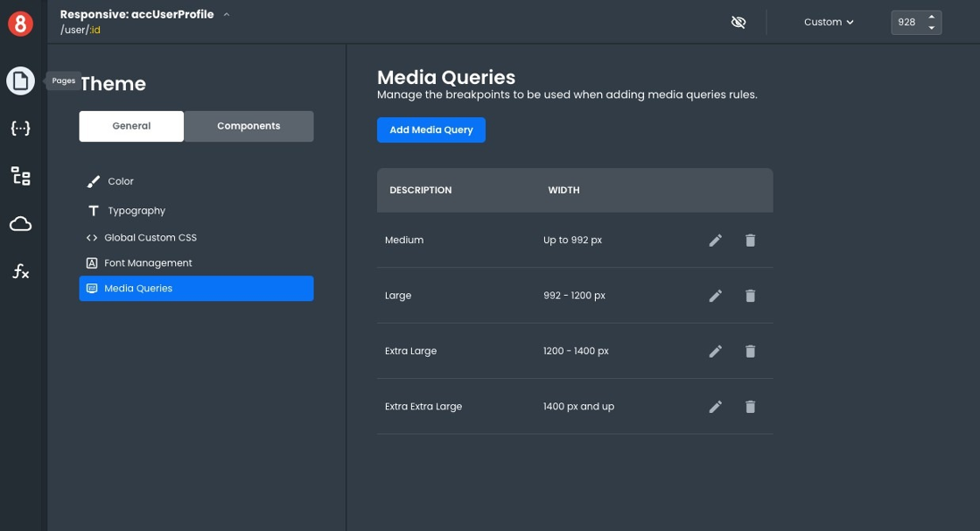Toggle the crossed-eye visibility icon
980x531 pixels.
(738, 23)
